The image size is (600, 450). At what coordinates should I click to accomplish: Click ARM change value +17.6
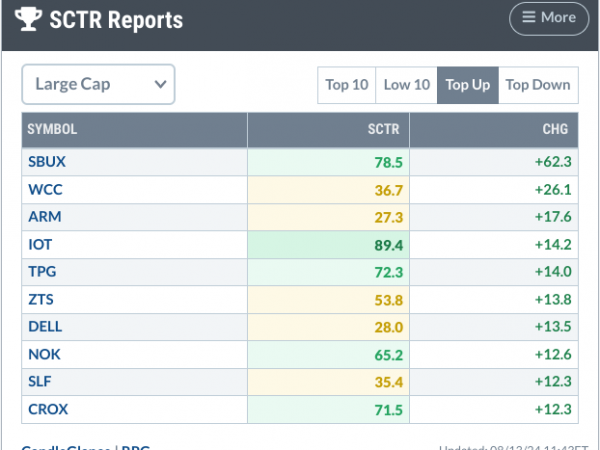click(553, 217)
